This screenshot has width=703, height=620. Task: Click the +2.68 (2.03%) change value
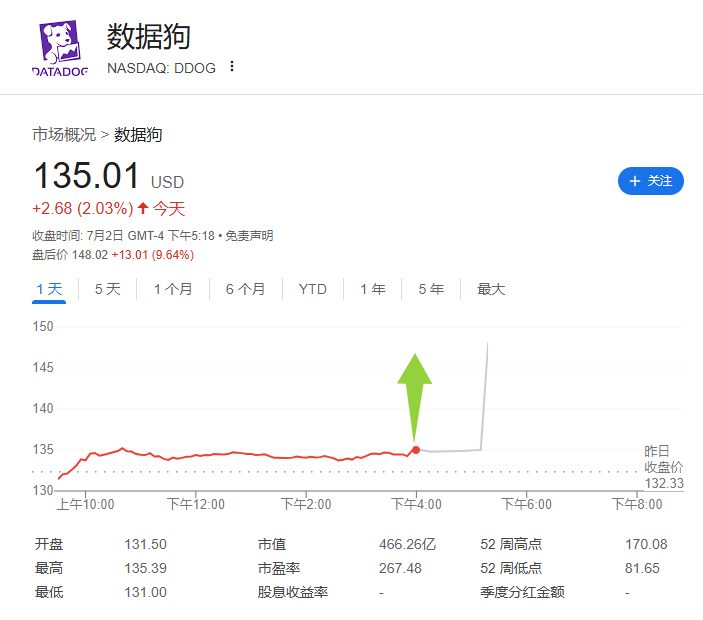82,208
